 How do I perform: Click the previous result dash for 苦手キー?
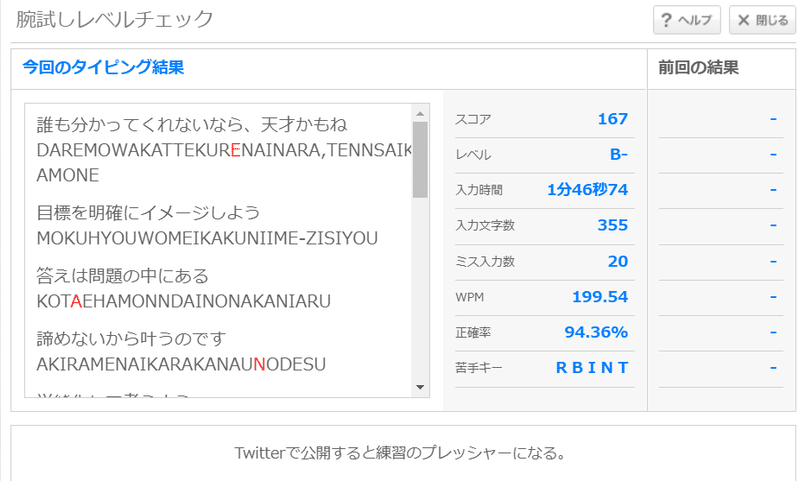tap(773, 367)
